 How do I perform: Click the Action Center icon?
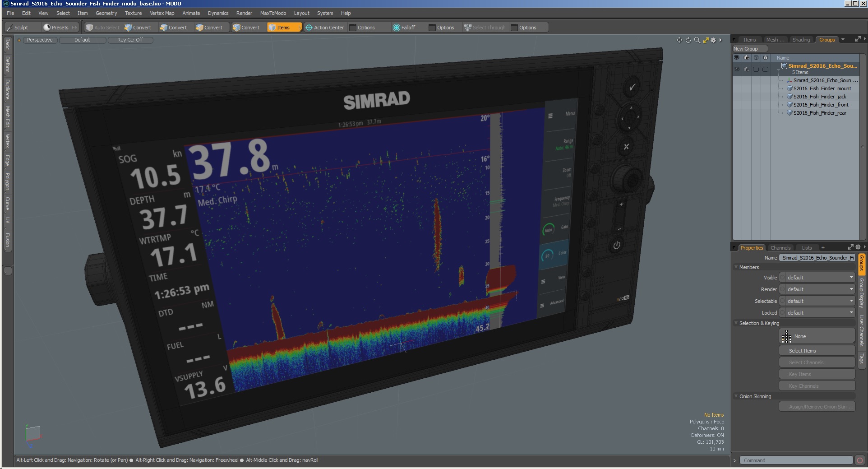[x=309, y=28]
